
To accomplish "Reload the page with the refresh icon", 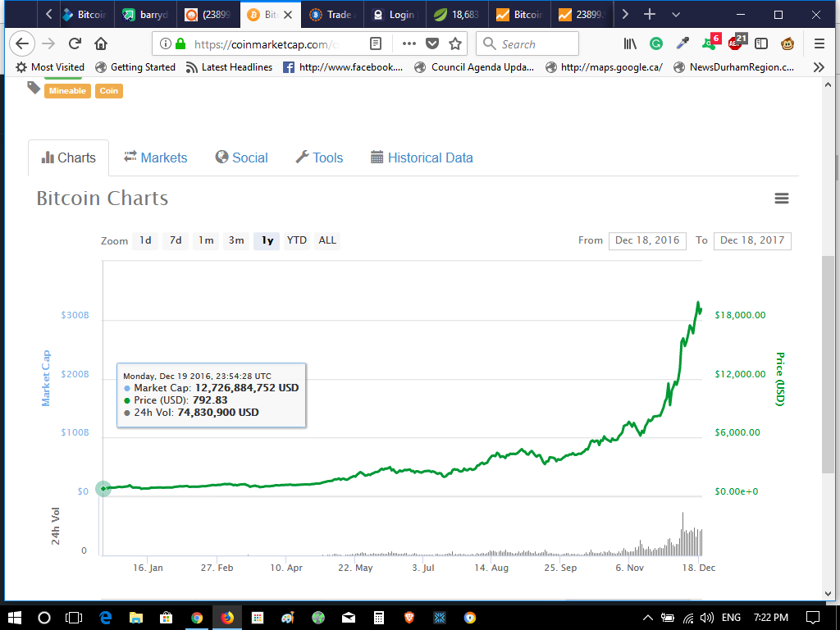I will coord(75,44).
